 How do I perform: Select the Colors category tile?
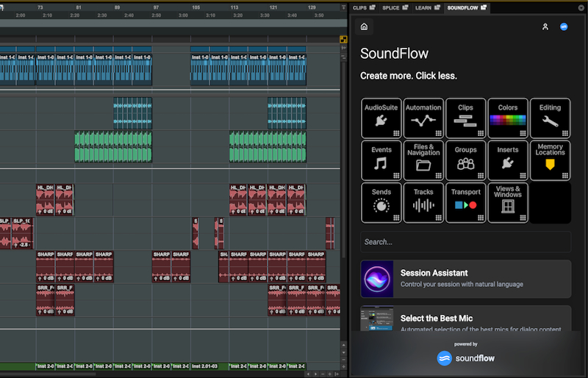tap(508, 118)
